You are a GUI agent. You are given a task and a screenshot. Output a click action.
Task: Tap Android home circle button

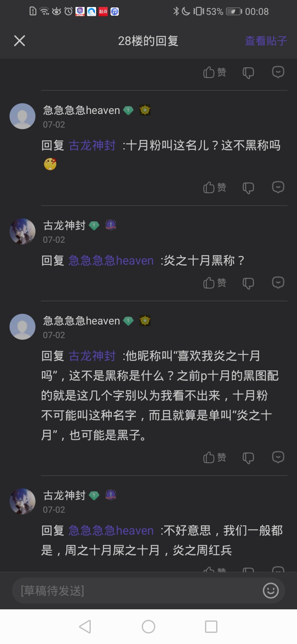tap(148, 627)
